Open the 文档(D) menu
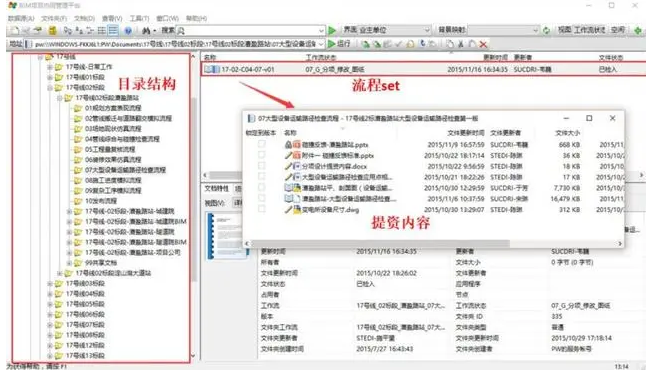This screenshot has height=380, width=660. click(x=84, y=19)
